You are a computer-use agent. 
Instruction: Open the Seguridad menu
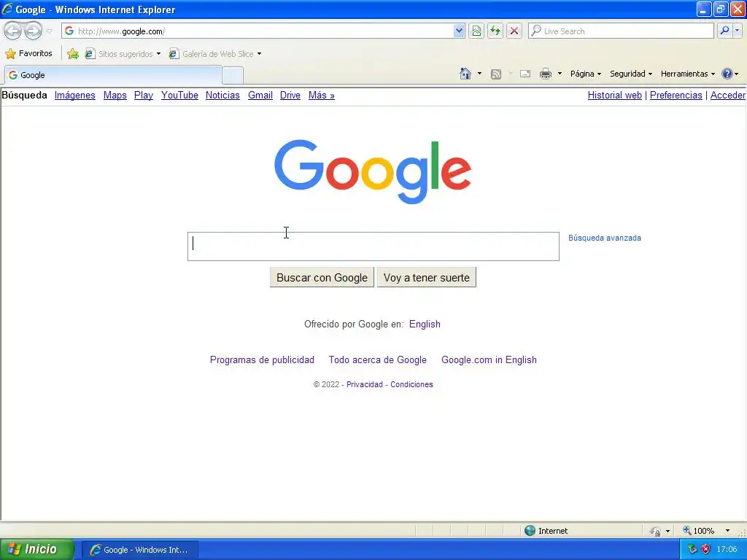[x=631, y=74]
